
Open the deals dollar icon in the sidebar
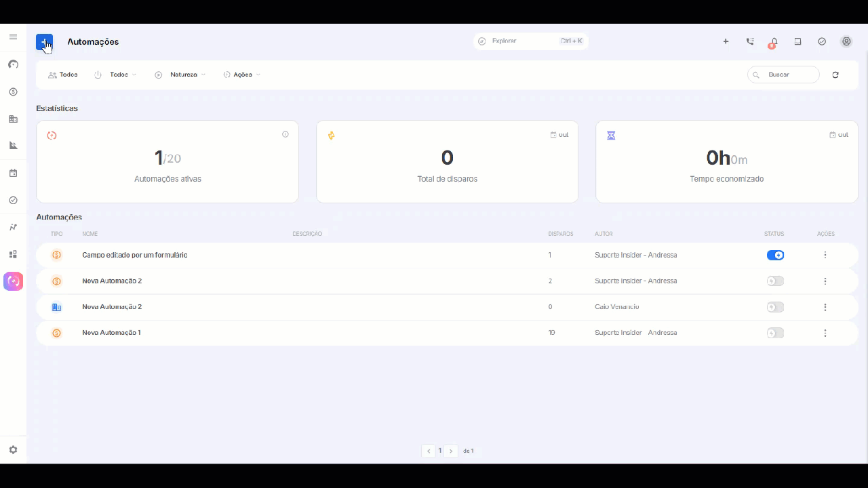pos(13,91)
